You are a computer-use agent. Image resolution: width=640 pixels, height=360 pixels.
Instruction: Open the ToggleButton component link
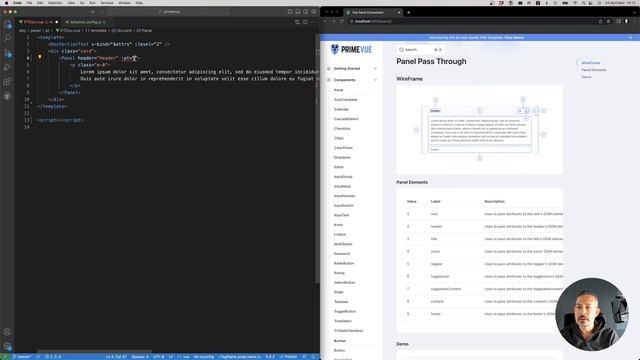pyautogui.click(x=345, y=311)
